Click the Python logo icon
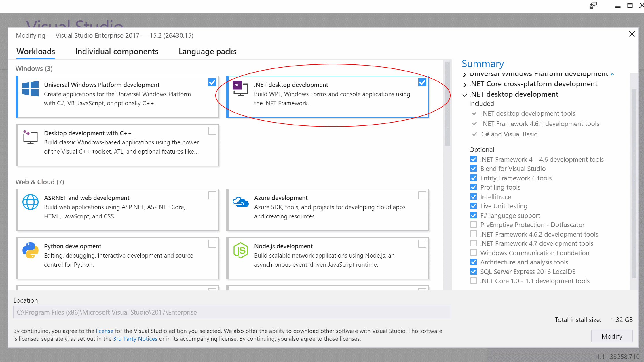Image resolution: width=644 pixels, height=362 pixels. click(31, 250)
